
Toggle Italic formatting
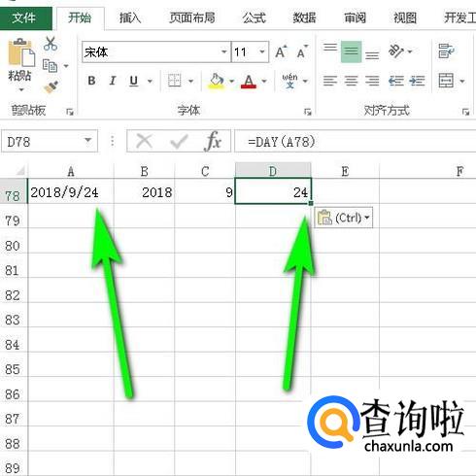pyautogui.click(x=113, y=81)
